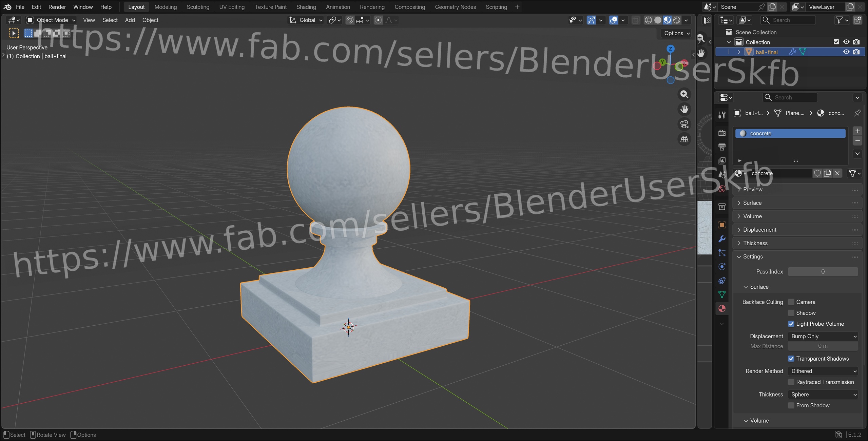Screen dimensions: 868x441
Task: Toggle viewport gizmos display
Action: pyautogui.click(x=591, y=20)
